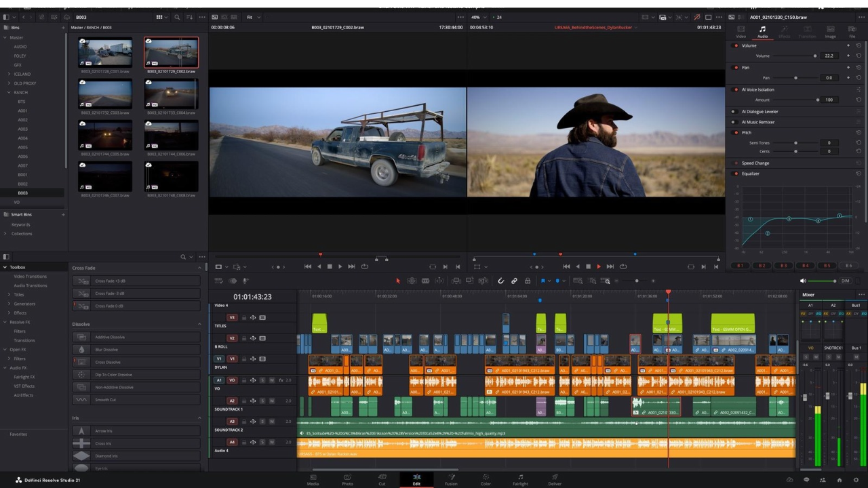
Task: Enable AI Dialogue Leveler
Action: [x=733, y=111]
